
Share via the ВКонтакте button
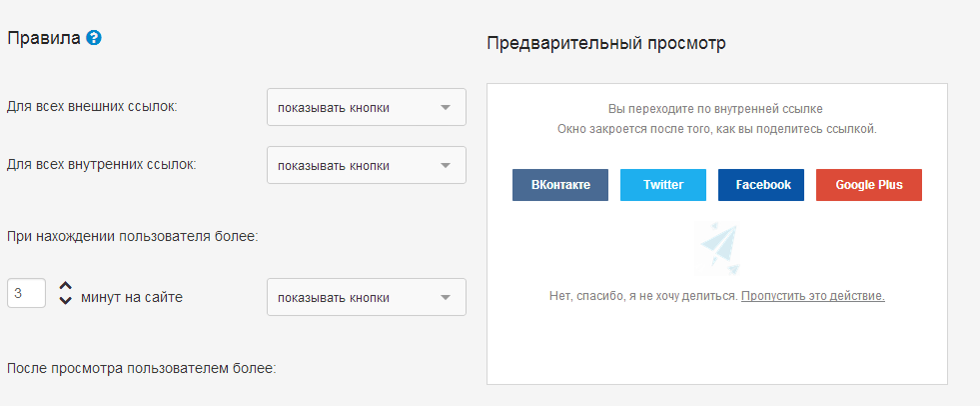pyautogui.click(x=559, y=185)
